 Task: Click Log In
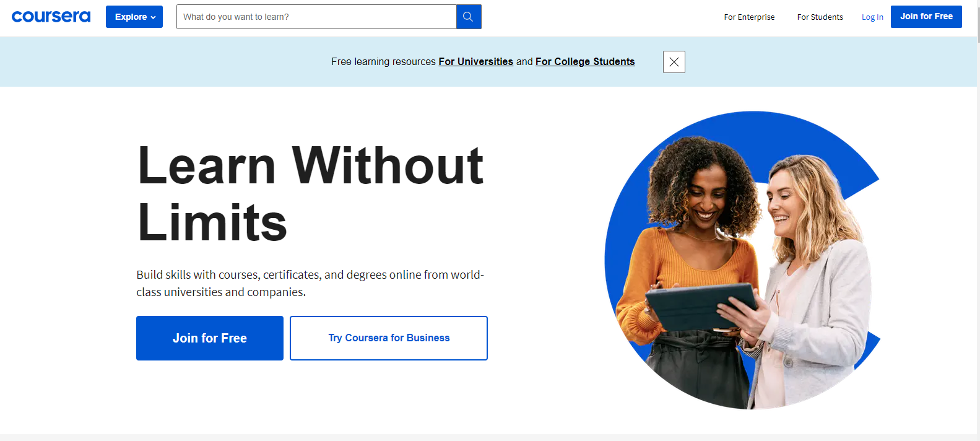point(872,17)
